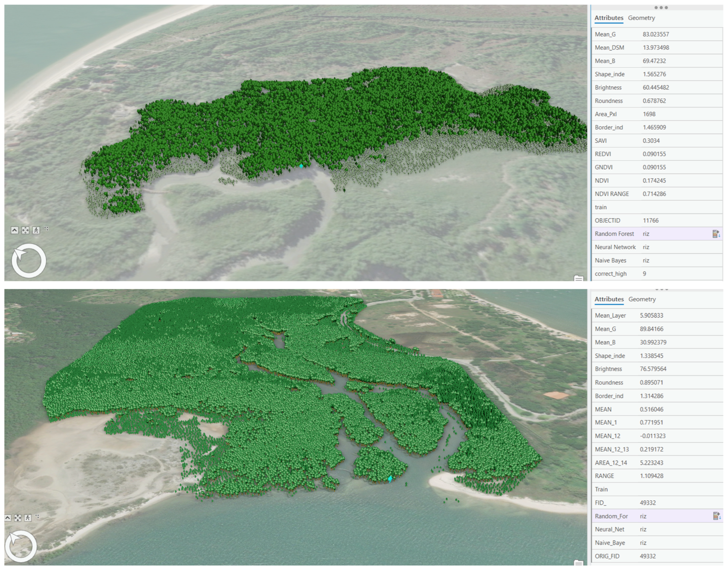Activate first-person walk mode in the lower map
The width and height of the screenshot is (728, 570).
pyautogui.click(x=28, y=518)
